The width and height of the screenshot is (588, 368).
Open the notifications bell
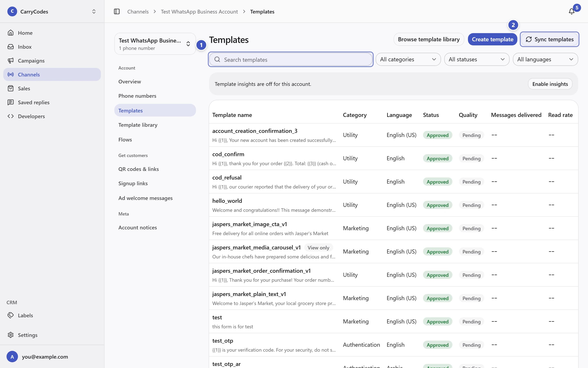pyautogui.click(x=571, y=11)
